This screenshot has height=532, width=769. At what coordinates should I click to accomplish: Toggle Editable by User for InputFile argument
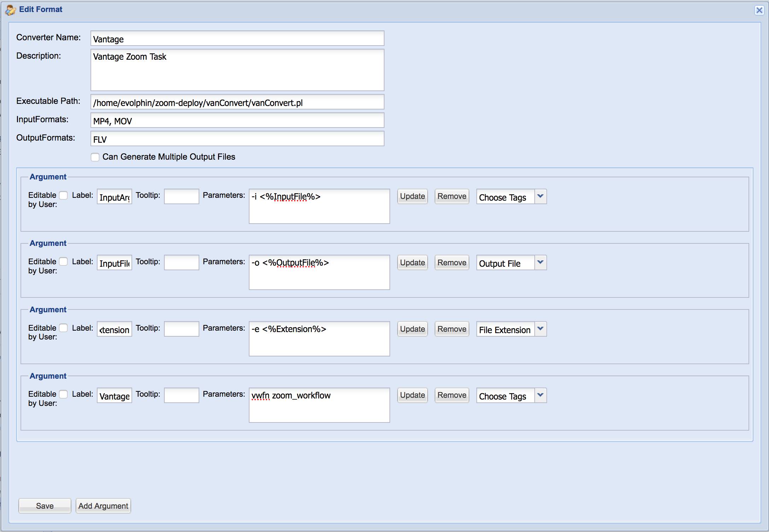pyautogui.click(x=63, y=195)
